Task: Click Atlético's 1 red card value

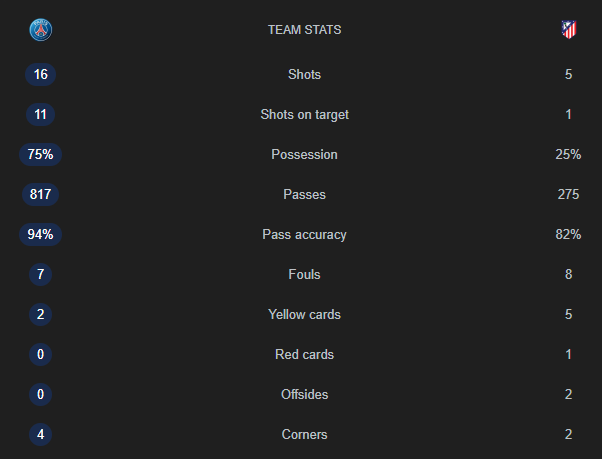Action: pos(569,354)
